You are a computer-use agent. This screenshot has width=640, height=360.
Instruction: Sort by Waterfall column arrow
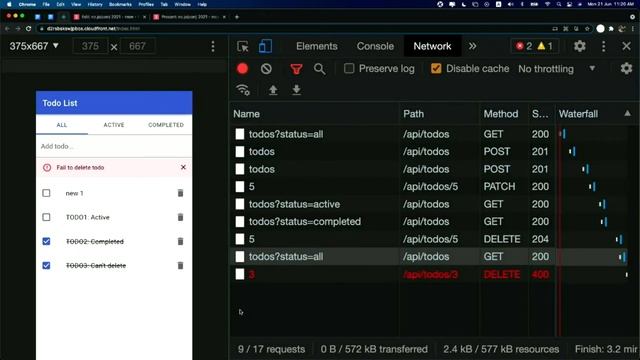pyautogui.click(x=627, y=113)
